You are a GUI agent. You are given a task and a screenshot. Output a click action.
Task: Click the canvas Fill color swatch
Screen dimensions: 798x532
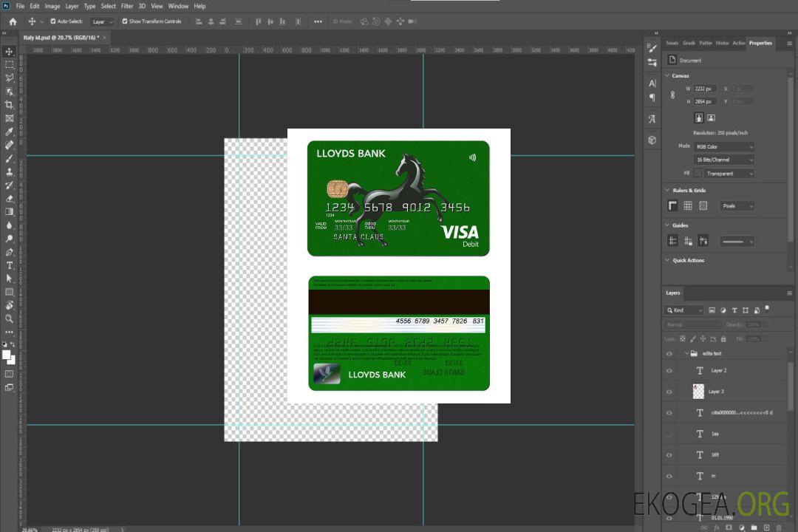click(698, 173)
